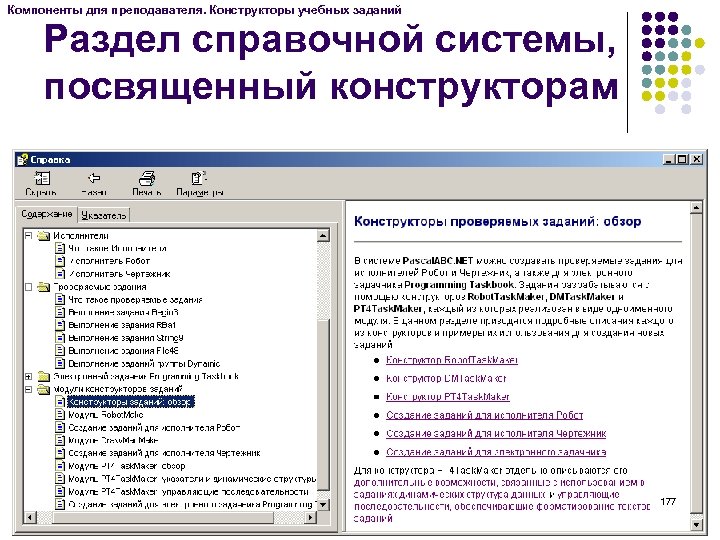Click page icon beside Исполнитель Робот

click(60, 261)
